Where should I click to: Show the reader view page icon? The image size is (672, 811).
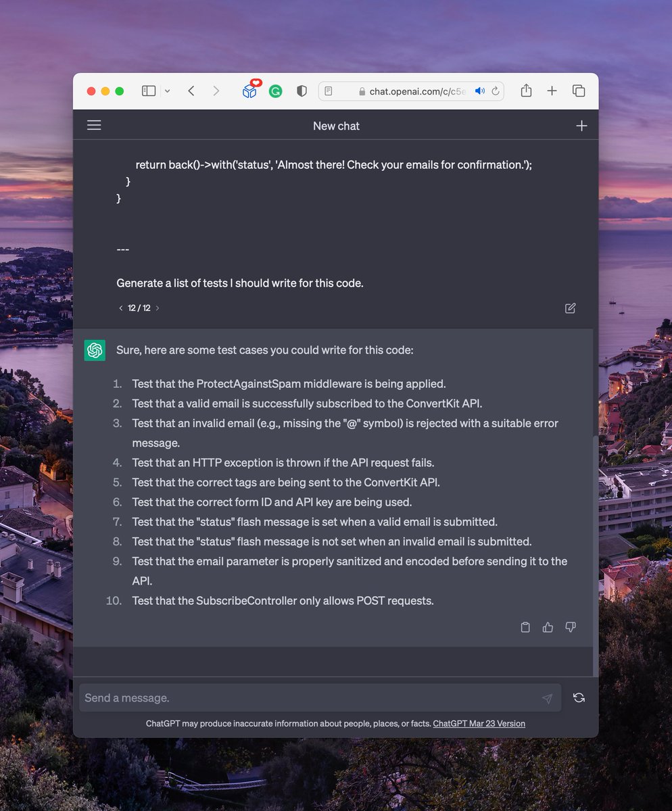click(x=329, y=91)
